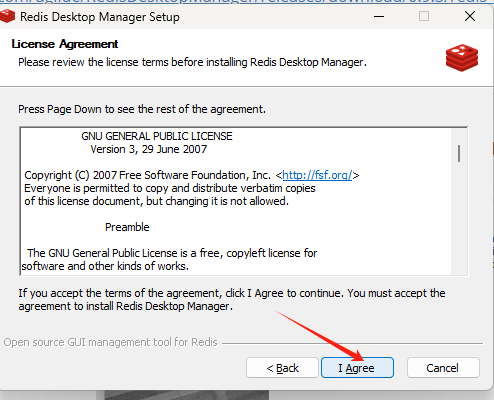Click 'Open source GUI management tool for Redis' text
The height and width of the screenshot is (400, 494).
tap(110, 342)
